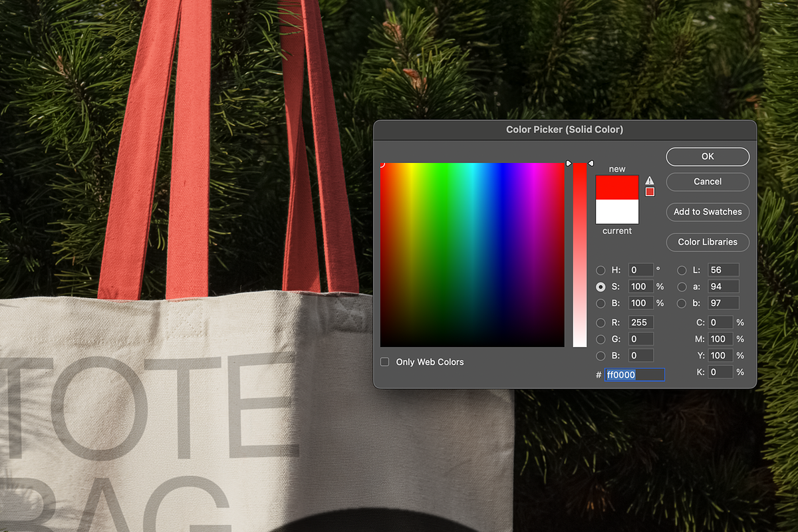This screenshot has height=532, width=798.
Task: Click the blue B value input field
Action: [640, 356]
